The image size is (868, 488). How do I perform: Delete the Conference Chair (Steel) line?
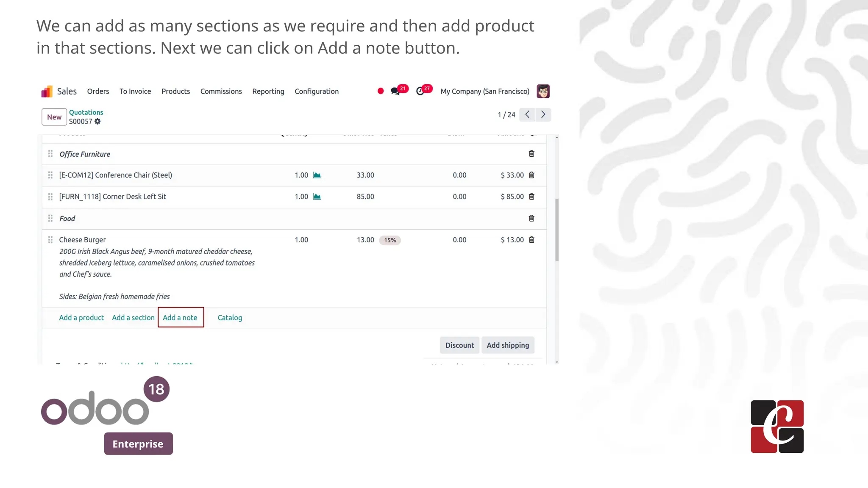[531, 175]
